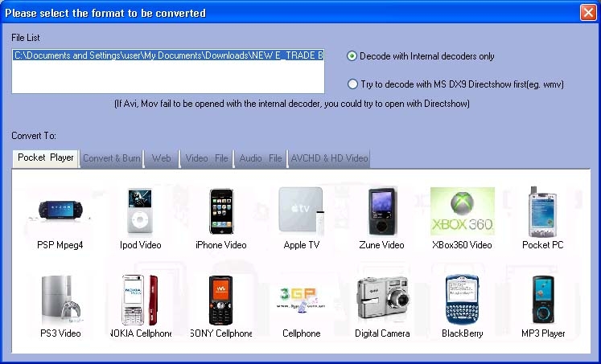Select Try to decode with MS DX9 Directshow first

(352, 84)
